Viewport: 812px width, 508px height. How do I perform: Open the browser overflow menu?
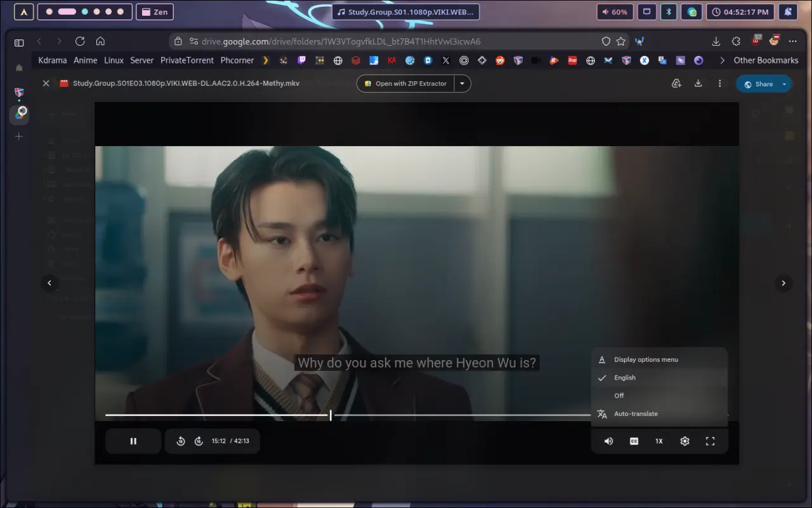(x=792, y=41)
